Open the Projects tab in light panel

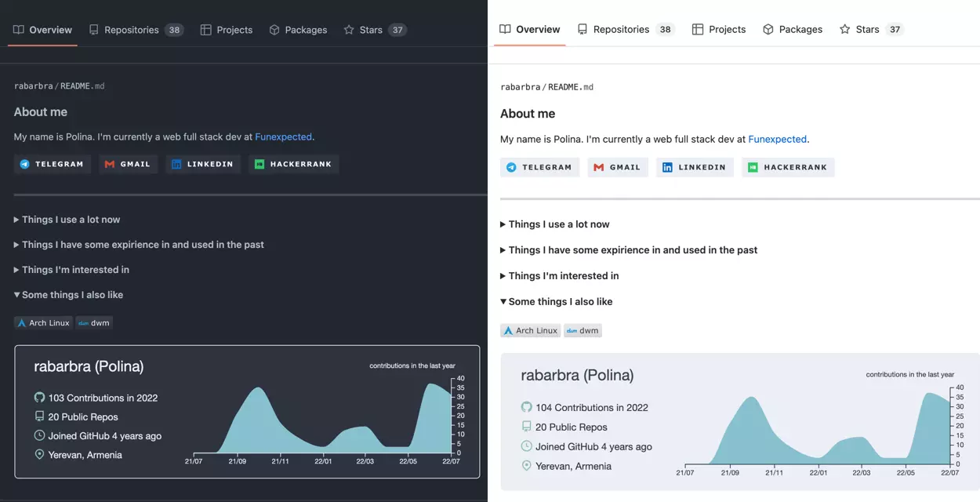click(x=719, y=29)
